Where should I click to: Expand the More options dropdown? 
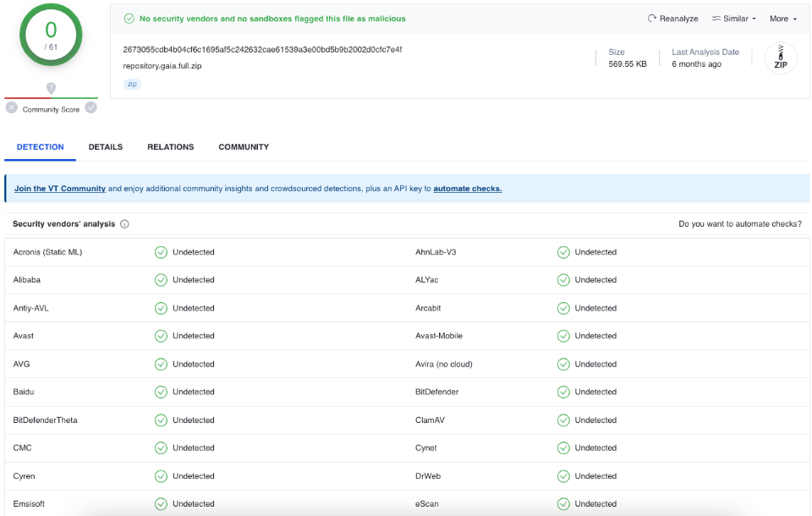click(783, 19)
